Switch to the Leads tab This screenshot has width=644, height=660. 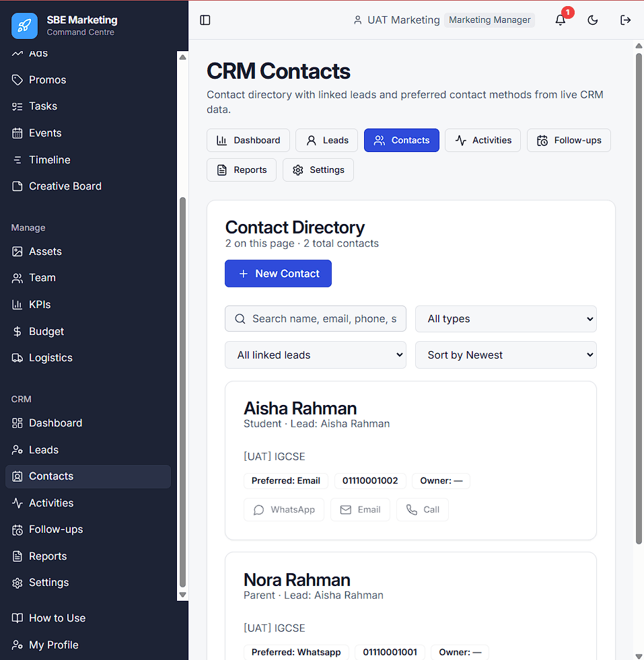coord(326,140)
